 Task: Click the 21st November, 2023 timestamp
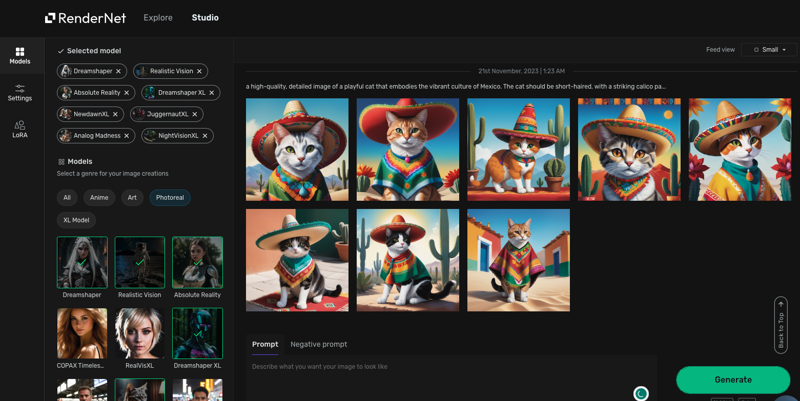[x=521, y=71]
